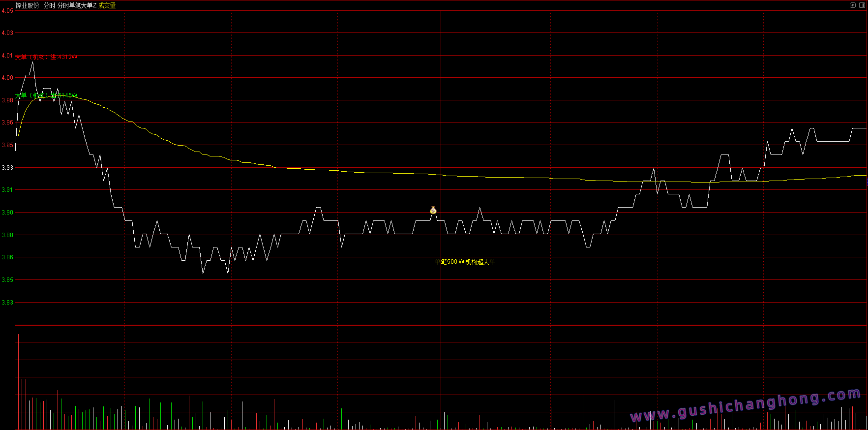The height and width of the screenshot is (430, 868).
Task: Click the 3.86 price axis label
Action: (x=7, y=257)
